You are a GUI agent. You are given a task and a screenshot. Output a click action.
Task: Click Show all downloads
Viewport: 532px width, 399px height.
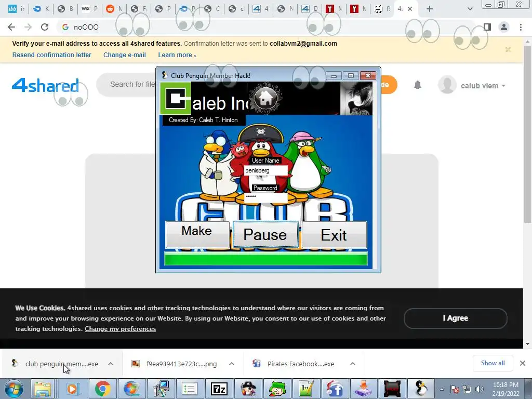pyautogui.click(x=493, y=363)
